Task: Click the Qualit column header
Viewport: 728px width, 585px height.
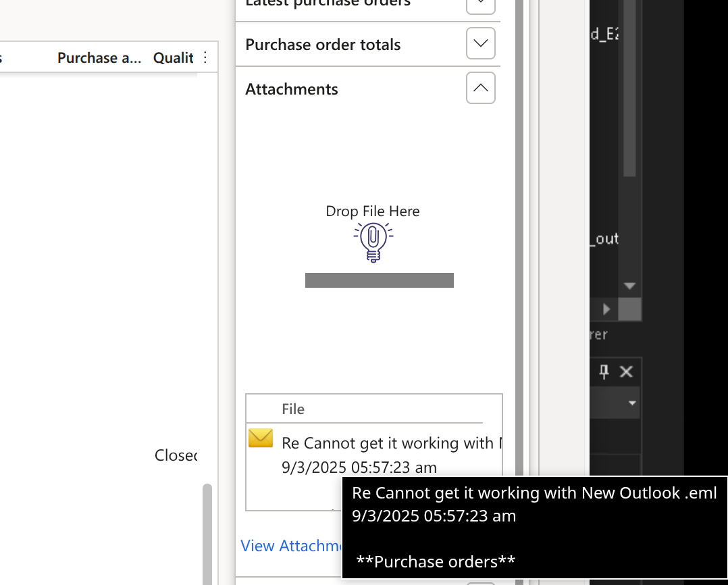Action: pos(173,57)
